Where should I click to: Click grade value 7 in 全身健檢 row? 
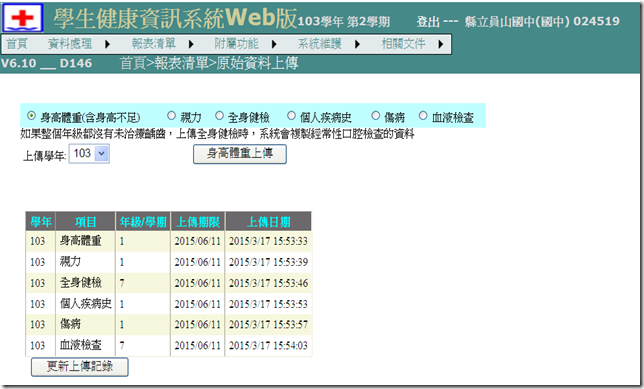point(122,283)
